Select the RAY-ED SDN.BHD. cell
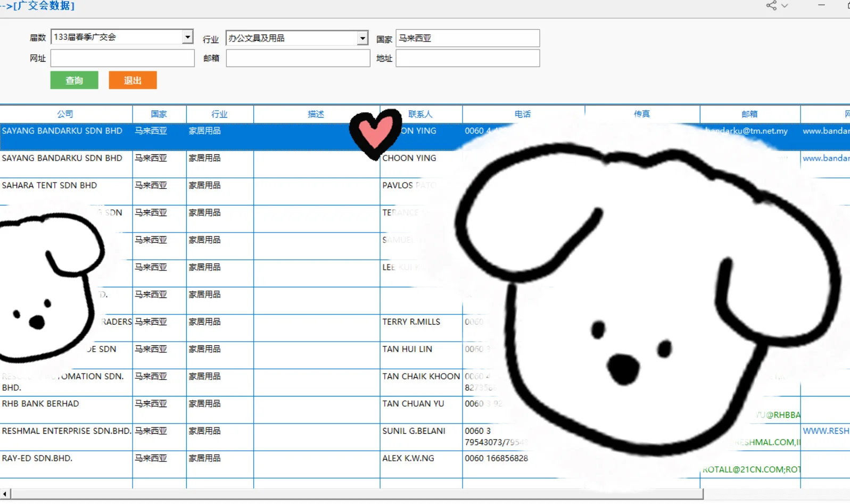This screenshot has height=504, width=850. point(66,464)
